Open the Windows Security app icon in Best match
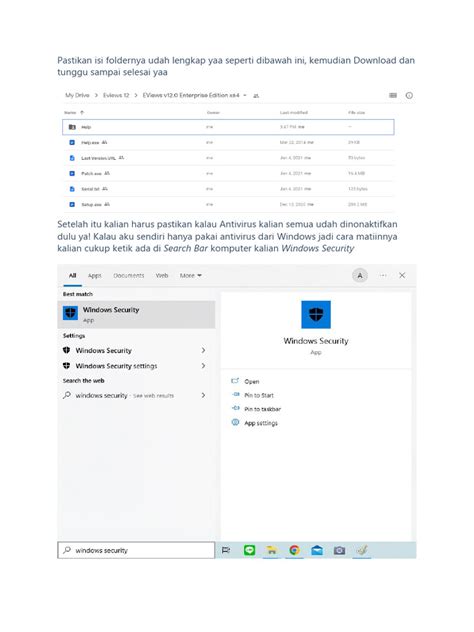 point(71,313)
